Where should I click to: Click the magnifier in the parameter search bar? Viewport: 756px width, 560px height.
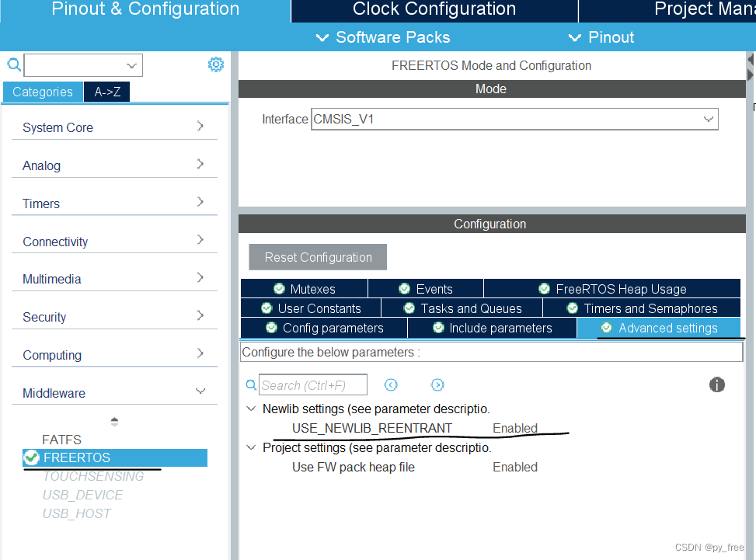(250, 384)
